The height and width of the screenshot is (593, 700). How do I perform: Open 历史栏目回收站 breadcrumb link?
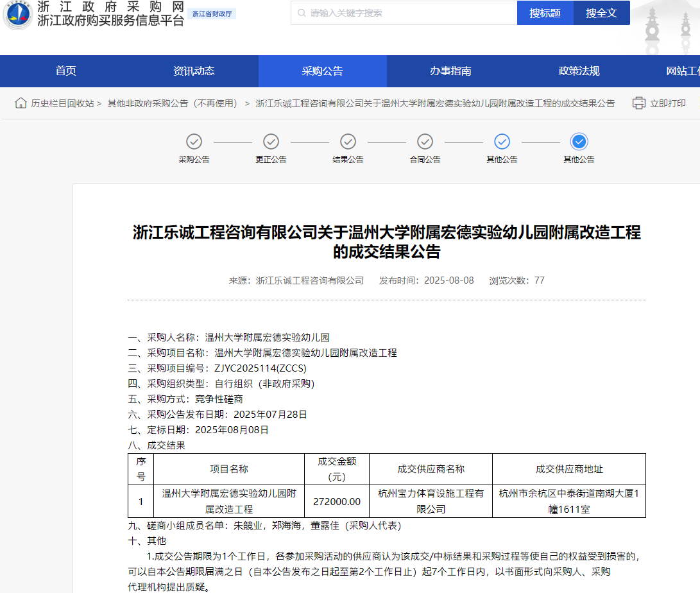tap(62, 103)
